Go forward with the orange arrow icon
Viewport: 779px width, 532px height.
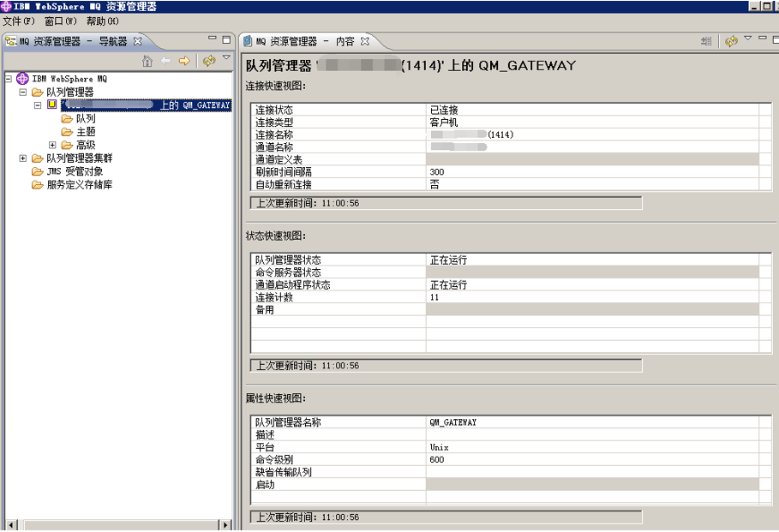[x=184, y=61]
